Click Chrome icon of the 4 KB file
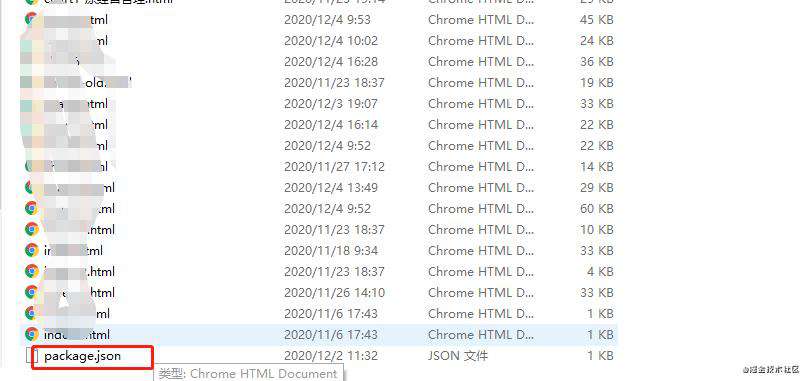Screen dimensions: 808x381 [x=31, y=271]
